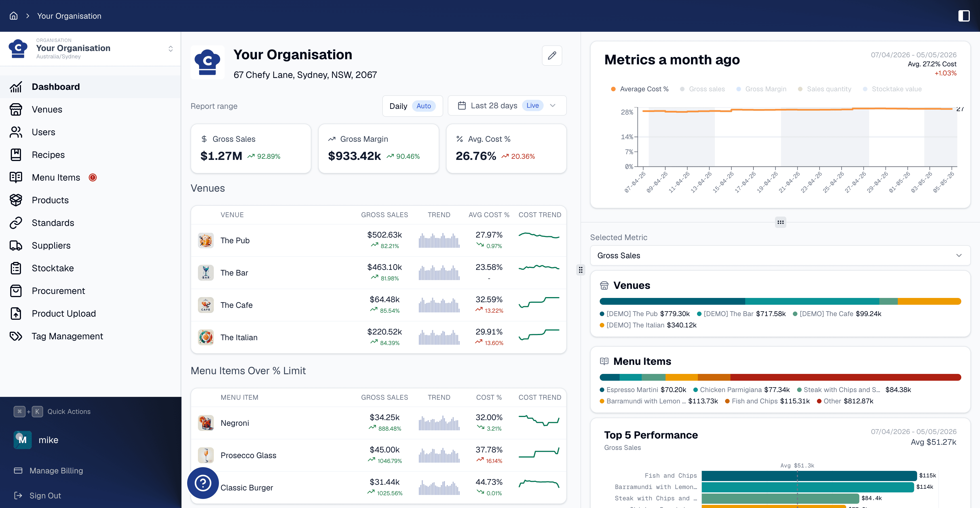980x508 pixels.
Task: Click the horizontal panel resize grip dots
Action: [x=780, y=223]
